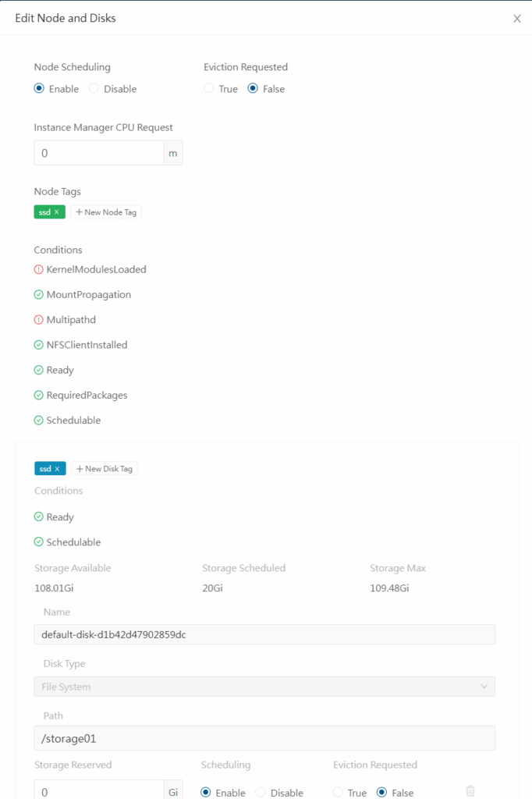Click the disk Name field
This screenshot has width=532, height=799.
(x=264, y=634)
